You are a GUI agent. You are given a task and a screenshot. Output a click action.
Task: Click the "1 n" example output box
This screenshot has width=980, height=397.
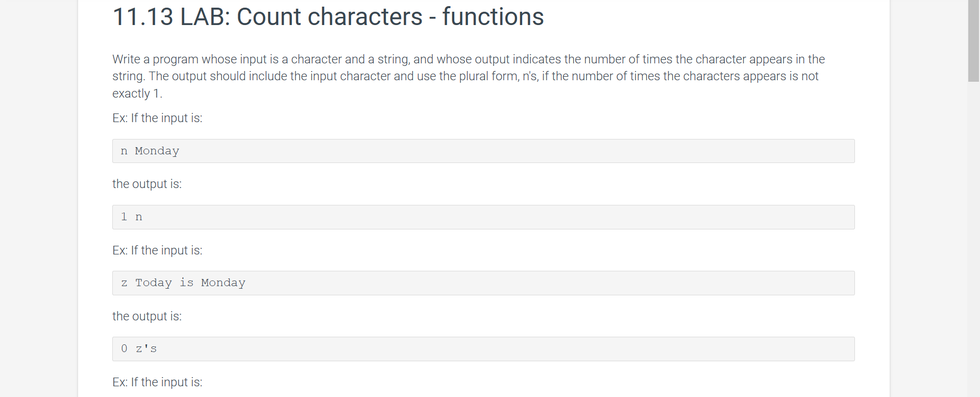(x=483, y=217)
